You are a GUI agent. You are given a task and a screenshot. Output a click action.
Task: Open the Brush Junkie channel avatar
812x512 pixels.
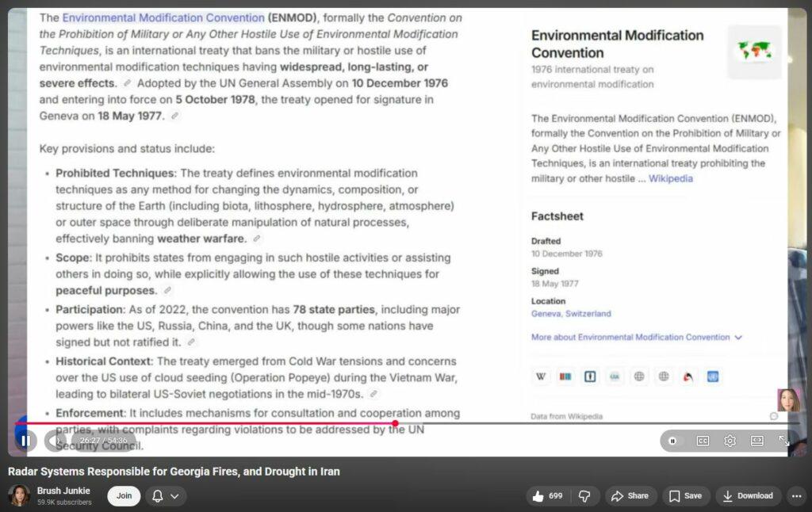point(19,495)
